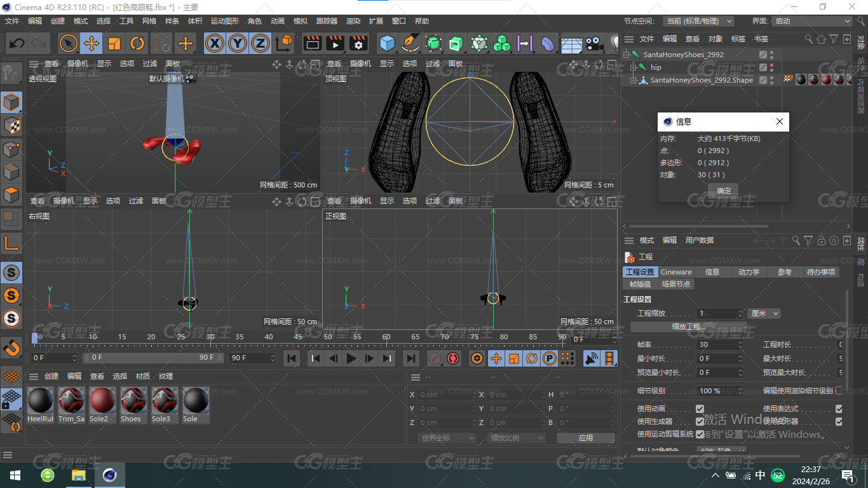Uncheck 使用生成器 checkbox
The width and height of the screenshot is (868, 488).
click(x=700, y=421)
